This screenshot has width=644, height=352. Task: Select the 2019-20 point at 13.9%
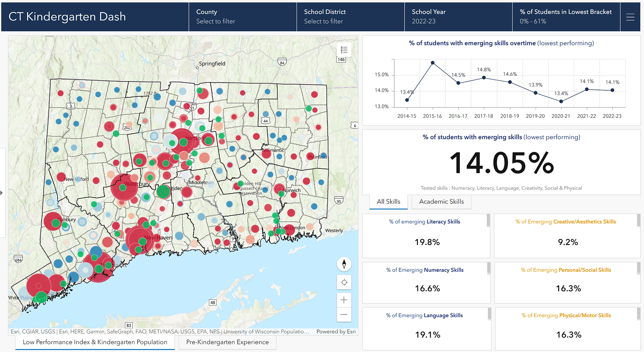pyautogui.click(x=535, y=93)
